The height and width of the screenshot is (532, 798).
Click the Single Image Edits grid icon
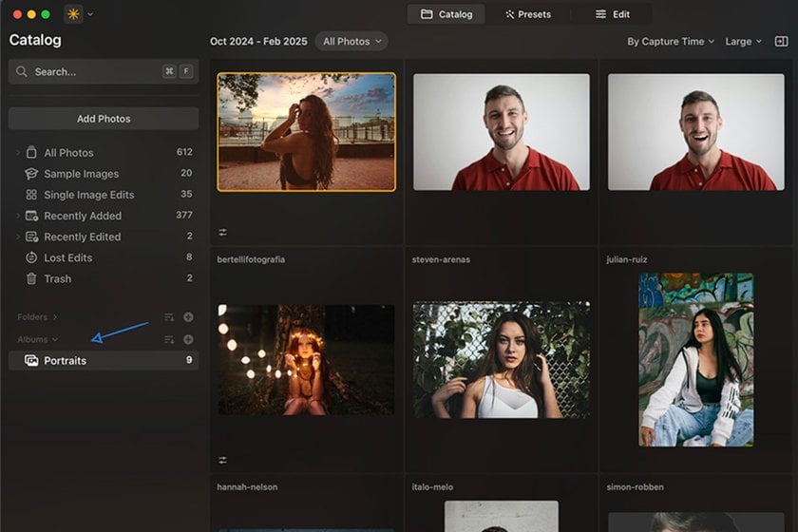pyautogui.click(x=31, y=195)
